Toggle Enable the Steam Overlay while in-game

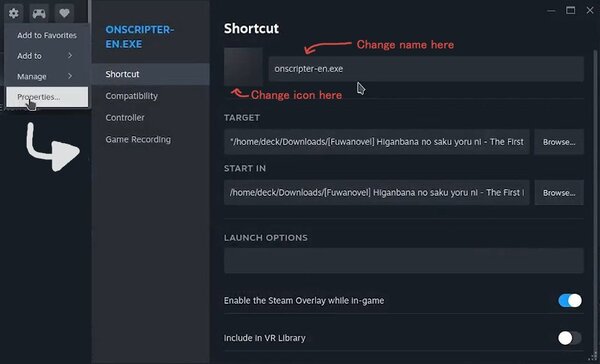tap(570, 300)
